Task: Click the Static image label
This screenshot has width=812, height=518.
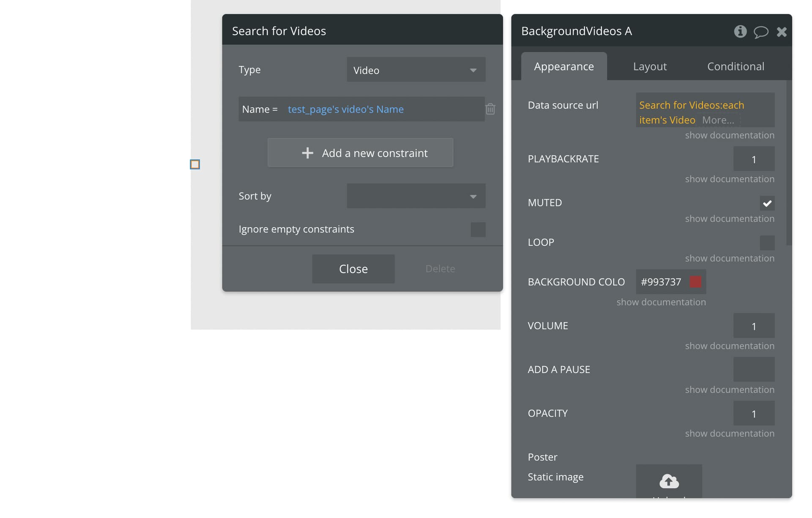Action: point(555,477)
